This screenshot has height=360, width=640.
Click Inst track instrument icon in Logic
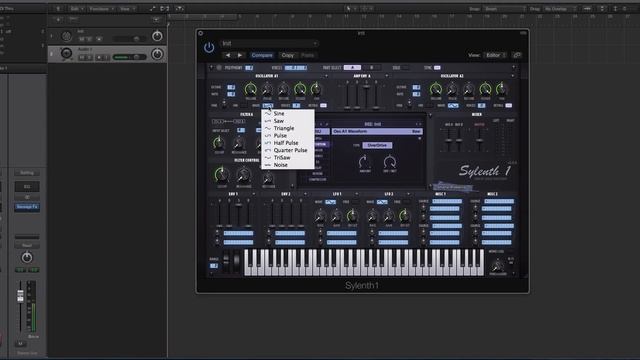66,36
